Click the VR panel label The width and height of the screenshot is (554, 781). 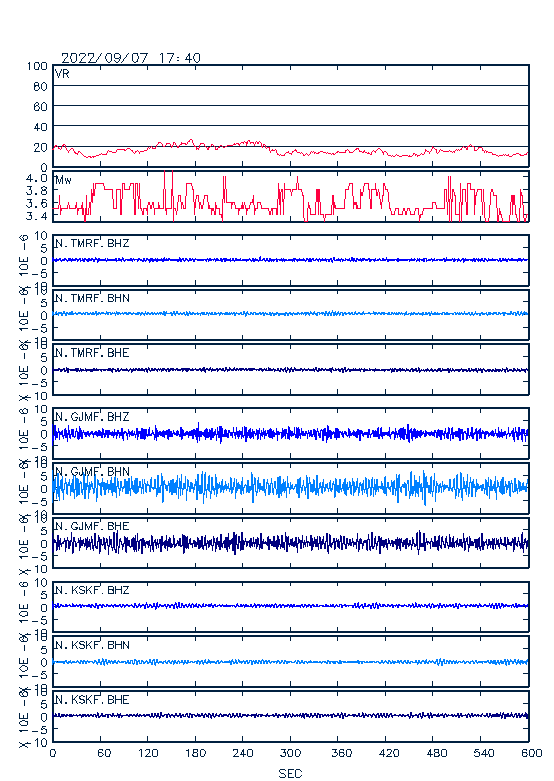(62, 74)
